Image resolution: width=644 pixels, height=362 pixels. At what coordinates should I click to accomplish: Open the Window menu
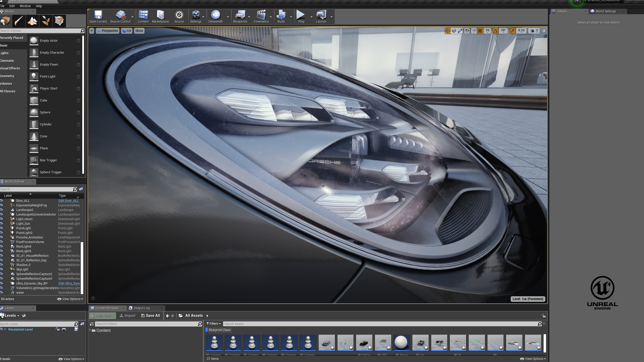click(25, 6)
